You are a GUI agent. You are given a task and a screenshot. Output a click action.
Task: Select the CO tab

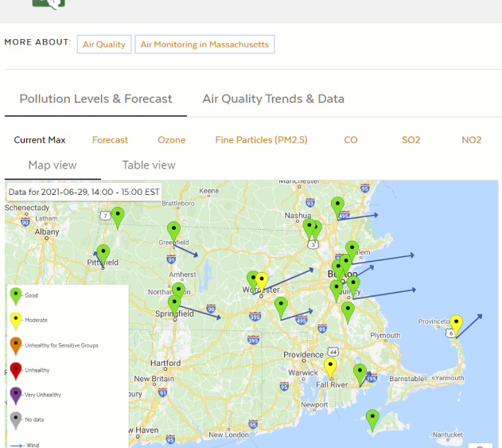pos(351,140)
